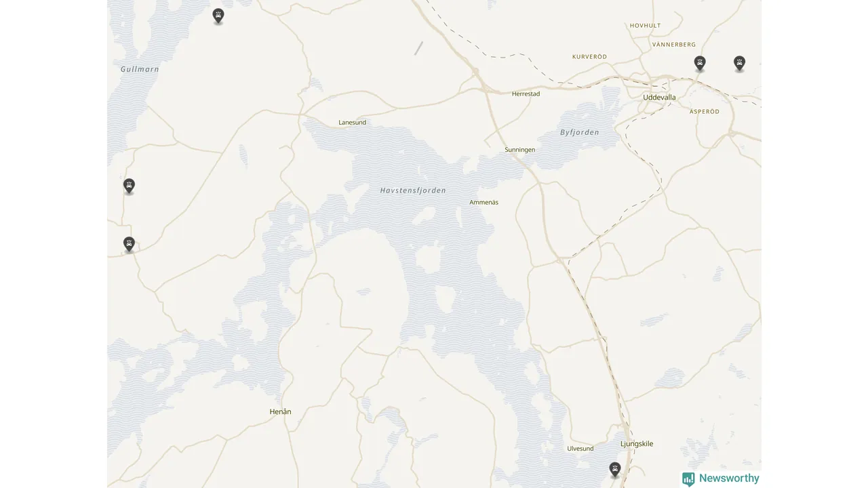
Task: Click the Herrestad label
Action: (x=526, y=94)
